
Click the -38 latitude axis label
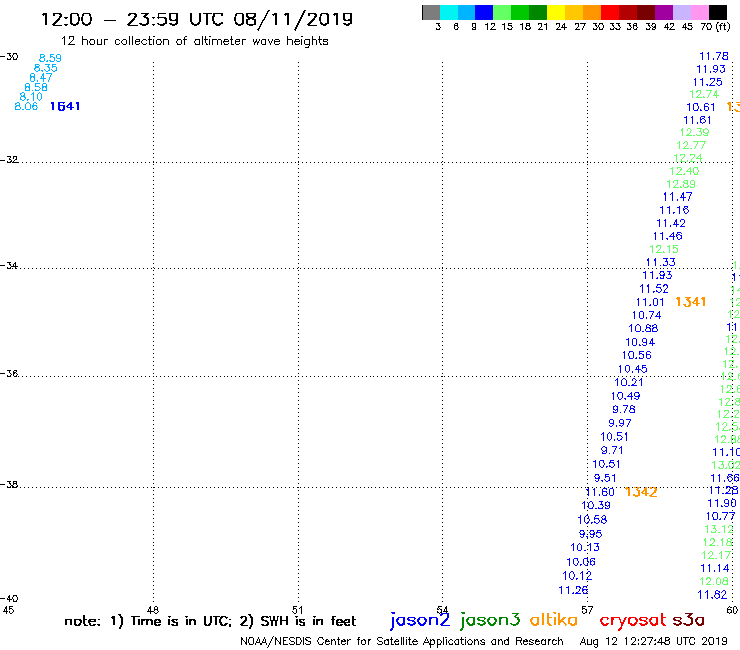pos(9,485)
